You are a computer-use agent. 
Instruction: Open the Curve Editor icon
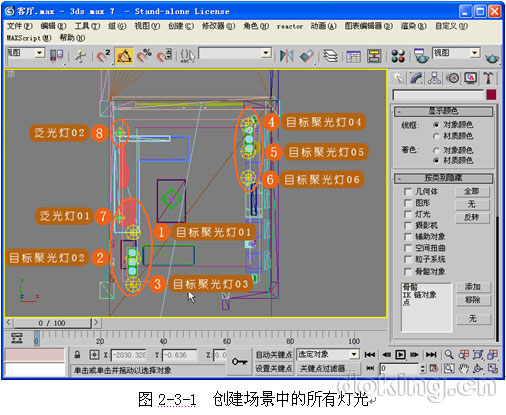click(x=353, y=56)
